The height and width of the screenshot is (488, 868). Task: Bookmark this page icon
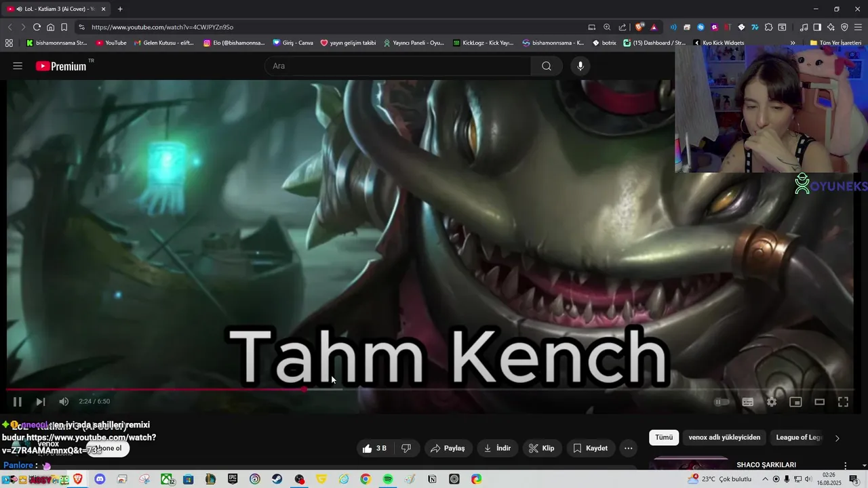coord(64,27)
